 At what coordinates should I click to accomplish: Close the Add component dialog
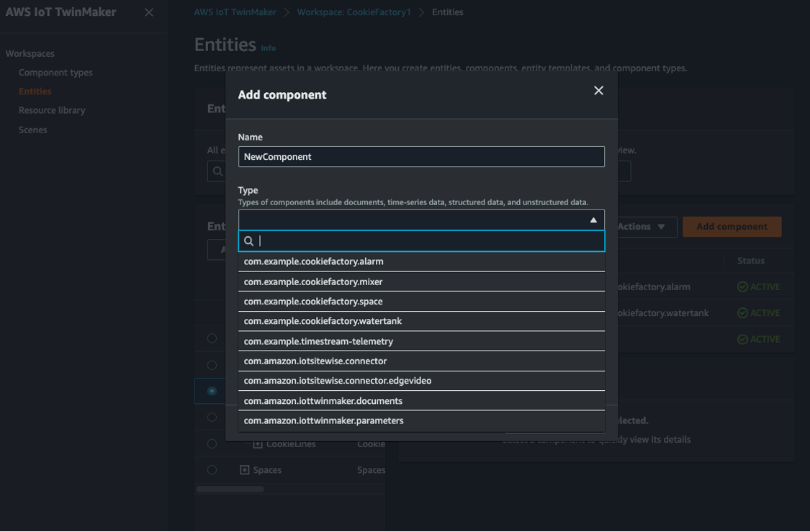coord(598,91)
